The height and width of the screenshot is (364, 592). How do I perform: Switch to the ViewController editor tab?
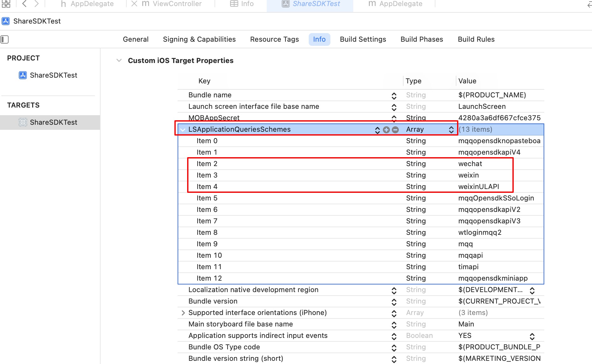click(172, 4)
